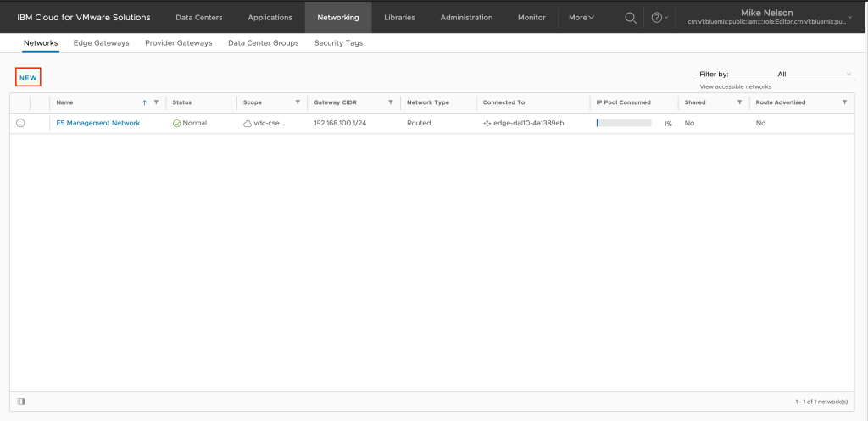Image resolution: width=868 pixels, height=421 pixels.
Task: Open the Filter by All dropdown
Action: pos(814,75)
